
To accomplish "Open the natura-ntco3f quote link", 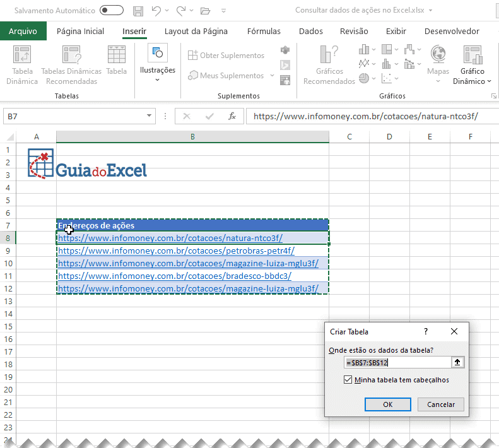I will click(170, 238).
